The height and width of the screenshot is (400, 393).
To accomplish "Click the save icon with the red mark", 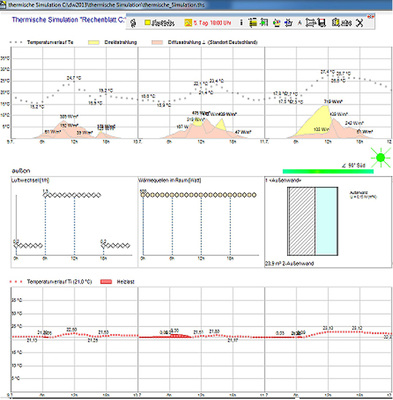I will [x=321, y=23].
